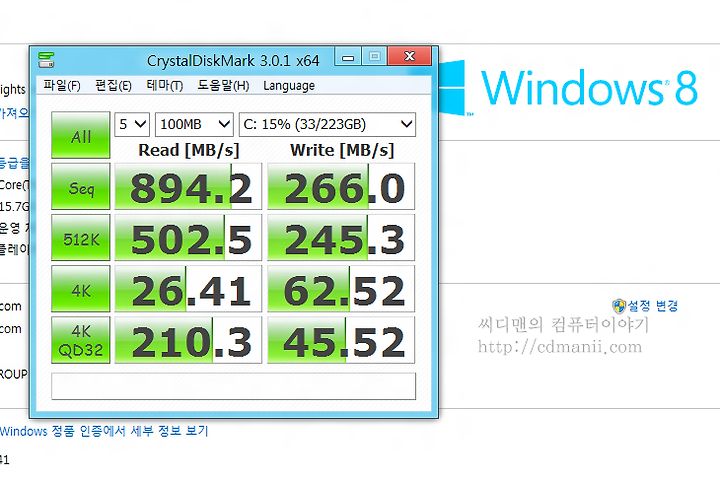This screenshot has height=480, width=720.
Task: Click the 4K read result 26.41
Action: 188,289
